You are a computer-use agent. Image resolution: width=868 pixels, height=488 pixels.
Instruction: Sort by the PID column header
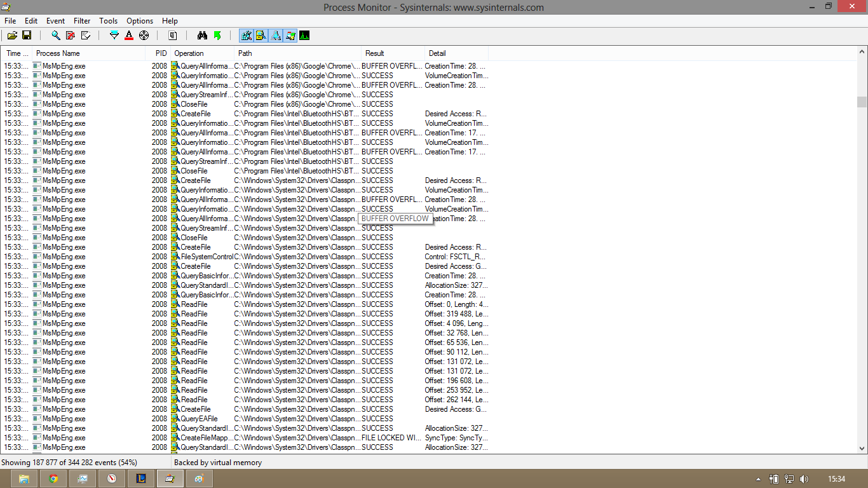(x=158, y=53)
